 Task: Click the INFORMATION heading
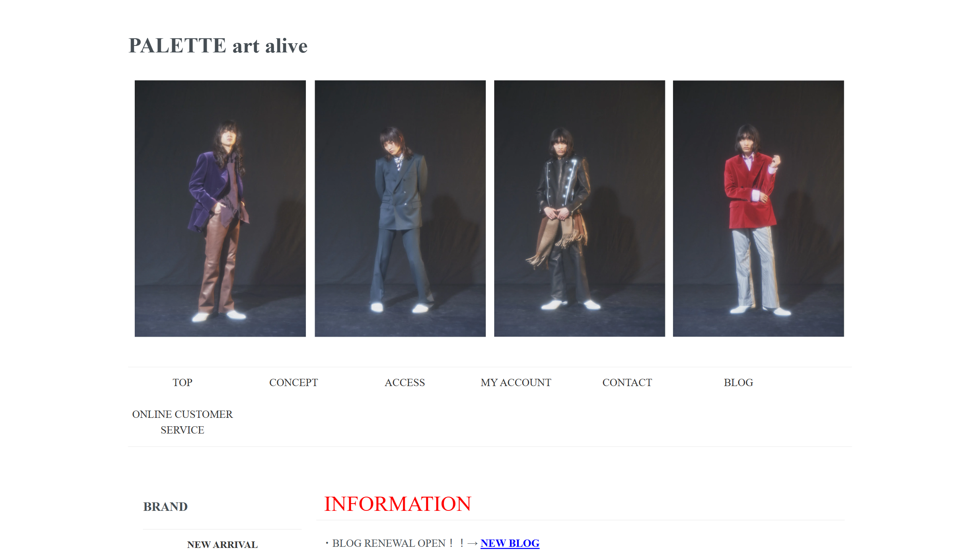[x=397, y=504]
